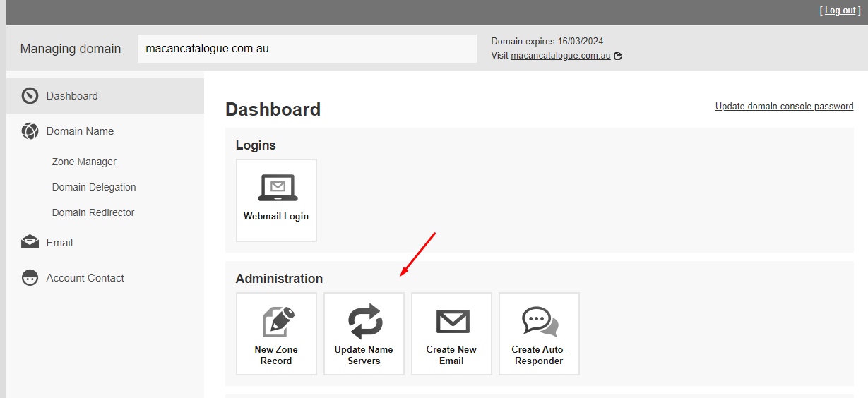Click the Domain Name globe icon
Image resolution: width=868 pixels, height=398 pixels.
30,131
